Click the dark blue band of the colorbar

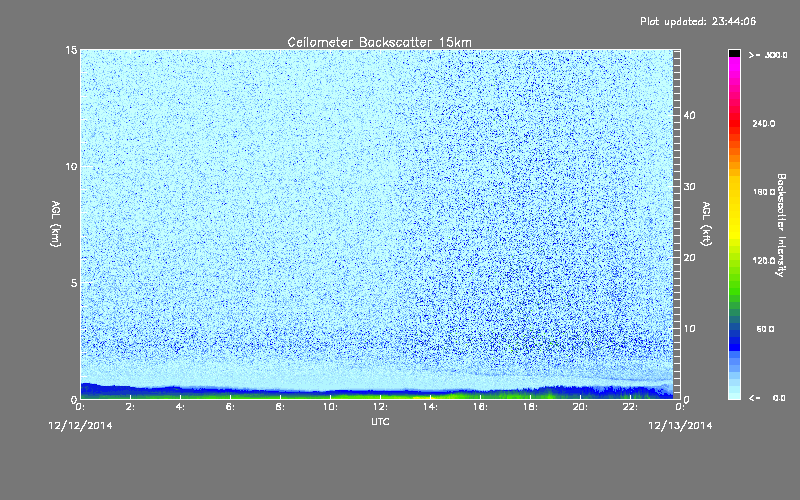coord(734,339)
